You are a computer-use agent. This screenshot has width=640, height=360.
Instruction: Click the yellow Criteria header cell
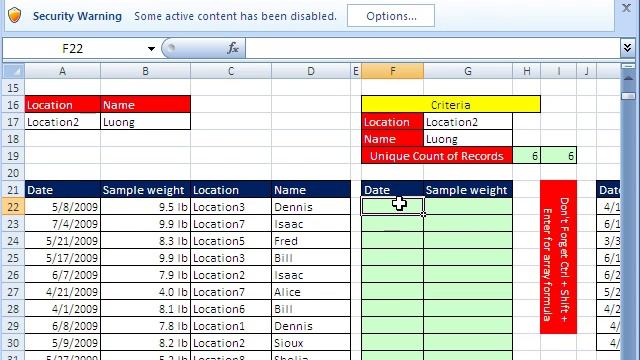(451, 104)
